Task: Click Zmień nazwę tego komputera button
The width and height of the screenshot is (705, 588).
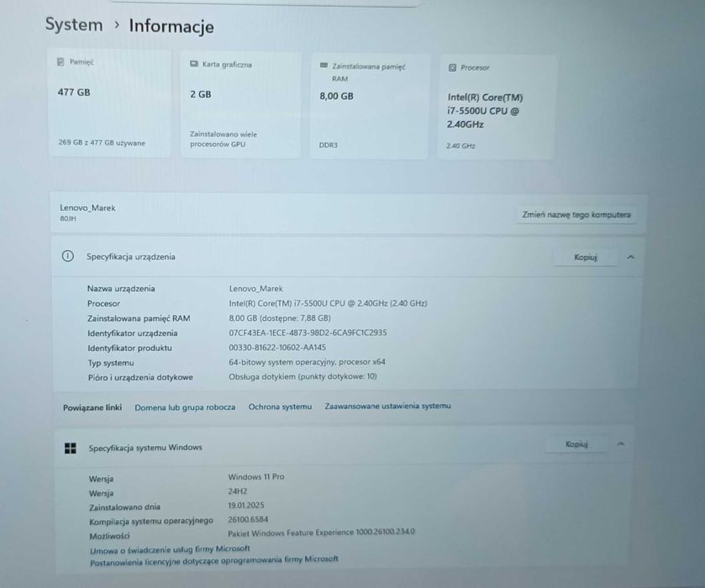Action: tap(576, 215)
